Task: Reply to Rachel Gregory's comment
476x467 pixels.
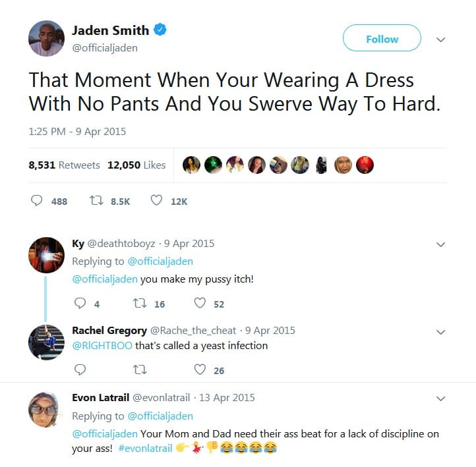Action: pyautogui.click(x=80, y=370)
